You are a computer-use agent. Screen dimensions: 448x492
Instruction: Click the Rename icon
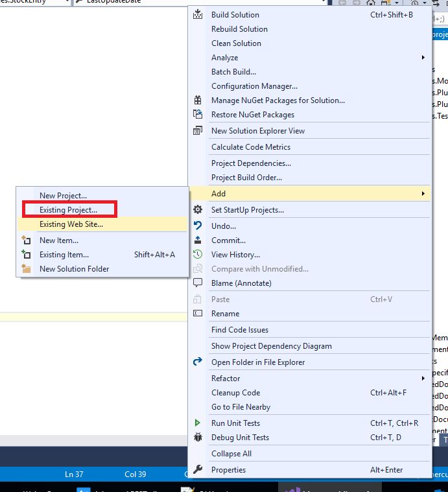pos(198,313)
